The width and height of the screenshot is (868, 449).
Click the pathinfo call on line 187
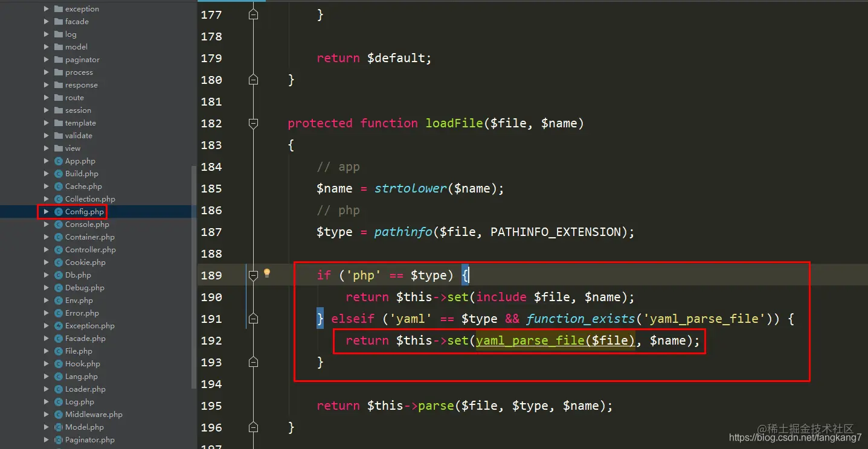(403, 232)
